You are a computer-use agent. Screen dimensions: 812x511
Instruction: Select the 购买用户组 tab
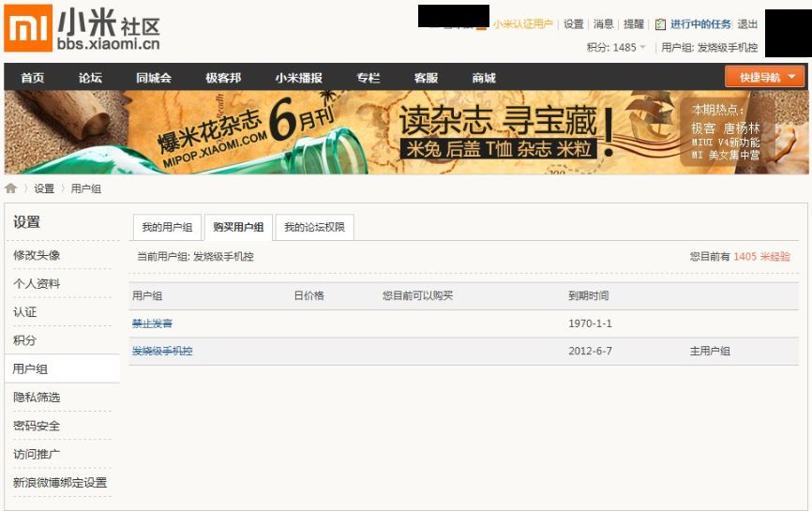[238, 227]
